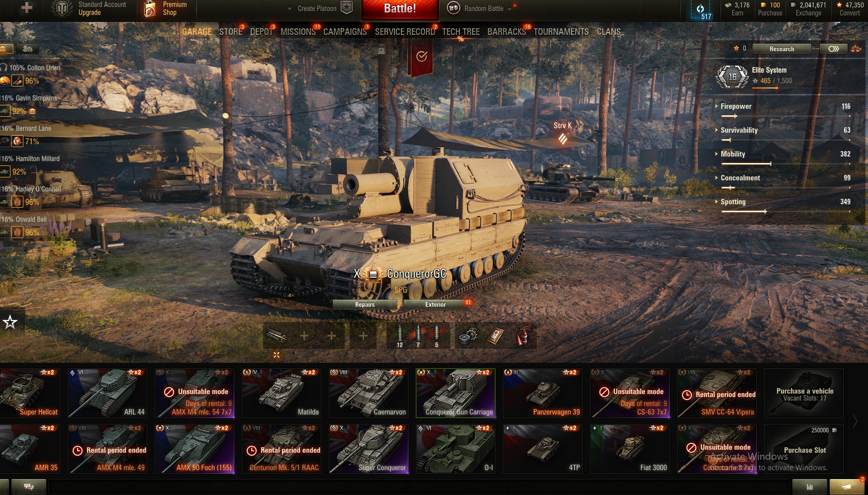Open the Random Battle mode dropdown
The width and height of the screenshot is (868, 495).
pos(483,8)
